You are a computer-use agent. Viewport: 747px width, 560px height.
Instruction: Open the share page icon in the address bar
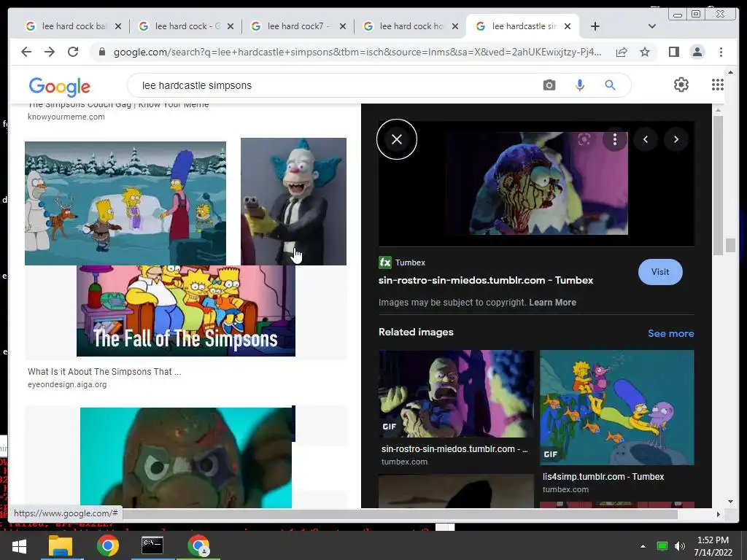pyautogui.click(x=622, y=52)
